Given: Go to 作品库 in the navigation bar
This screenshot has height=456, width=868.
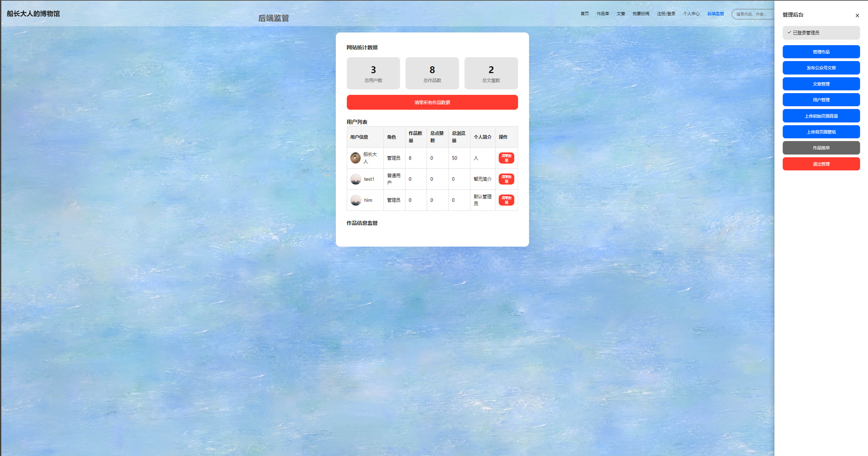Looking at the screenshot, I should 603,14.
